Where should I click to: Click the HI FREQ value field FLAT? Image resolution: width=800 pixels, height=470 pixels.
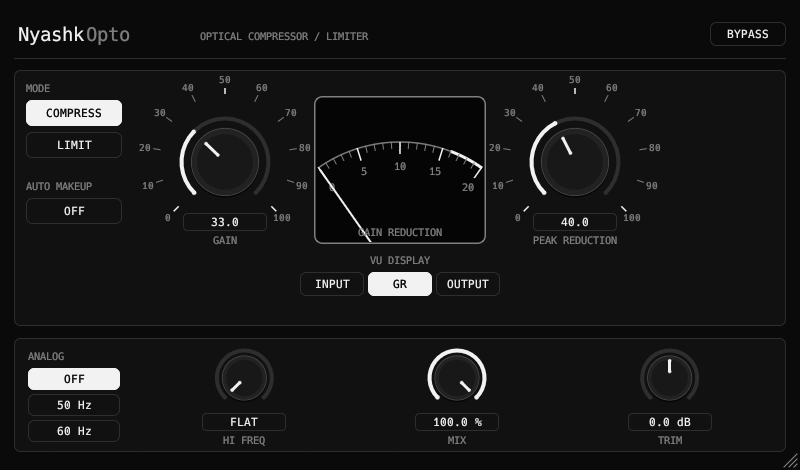click(x=244, y=422)
